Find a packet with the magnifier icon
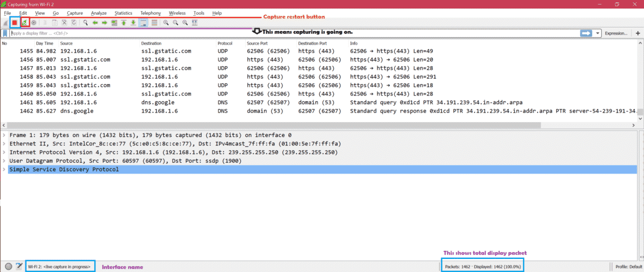This screenshot has width=644, height=272. [85, 23]
